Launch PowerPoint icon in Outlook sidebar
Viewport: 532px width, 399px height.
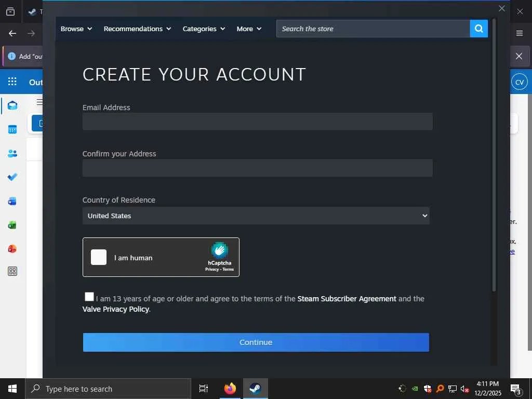coord(12,249)
